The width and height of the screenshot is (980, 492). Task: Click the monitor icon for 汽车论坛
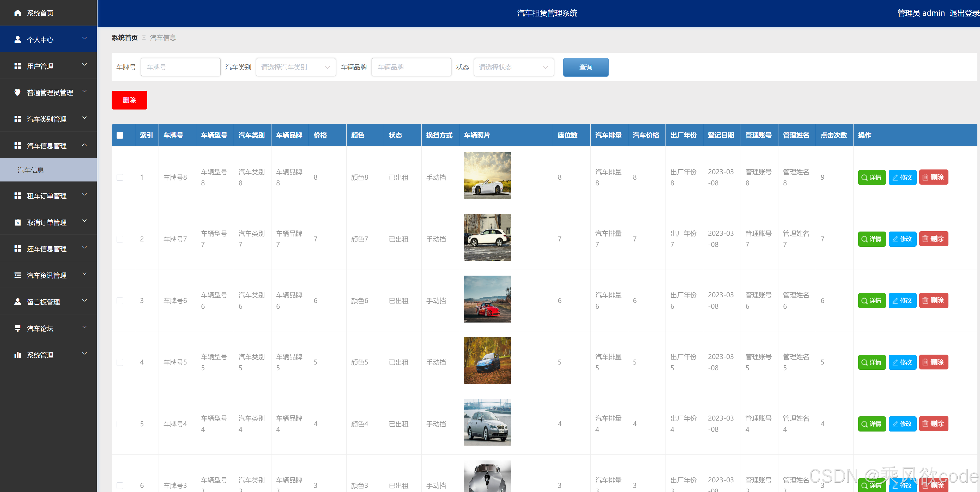pyautogui.click(x=17, y=328)
